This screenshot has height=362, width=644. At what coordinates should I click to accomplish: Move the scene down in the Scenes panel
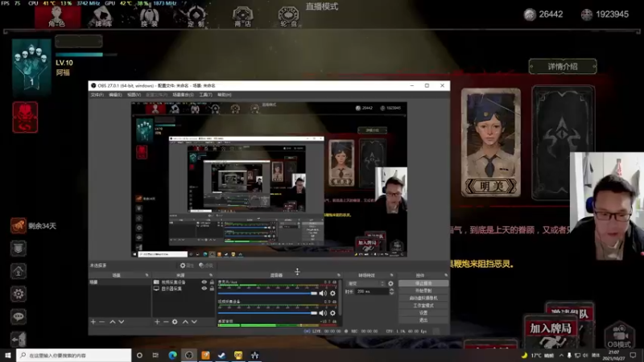tap(122, 322)
